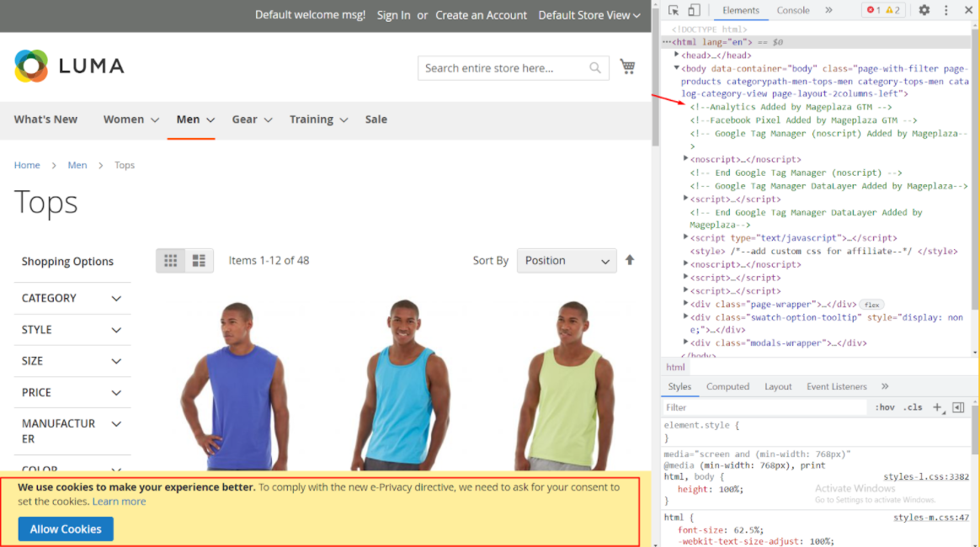This screenshot has width=980, height=547.
Task: Toggle the .cls element classes panel
Action: pyautogui.click(x=913, y=407)
